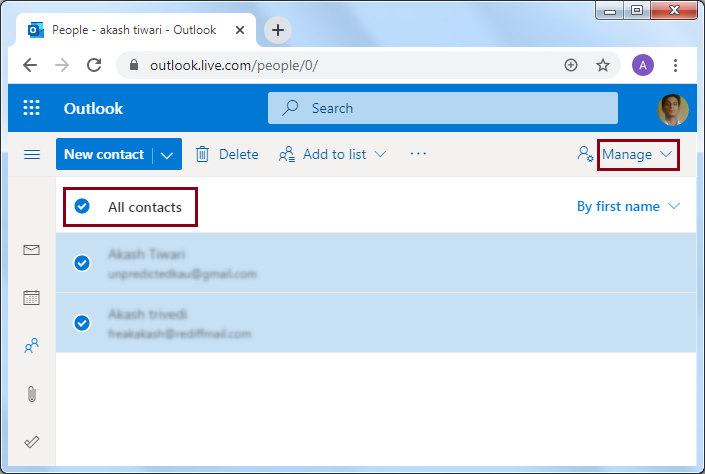Click the Manage contacts person-gear icon
Image resolution: width=705 pixels, height=474 pixels.
(x=585, y=154)
